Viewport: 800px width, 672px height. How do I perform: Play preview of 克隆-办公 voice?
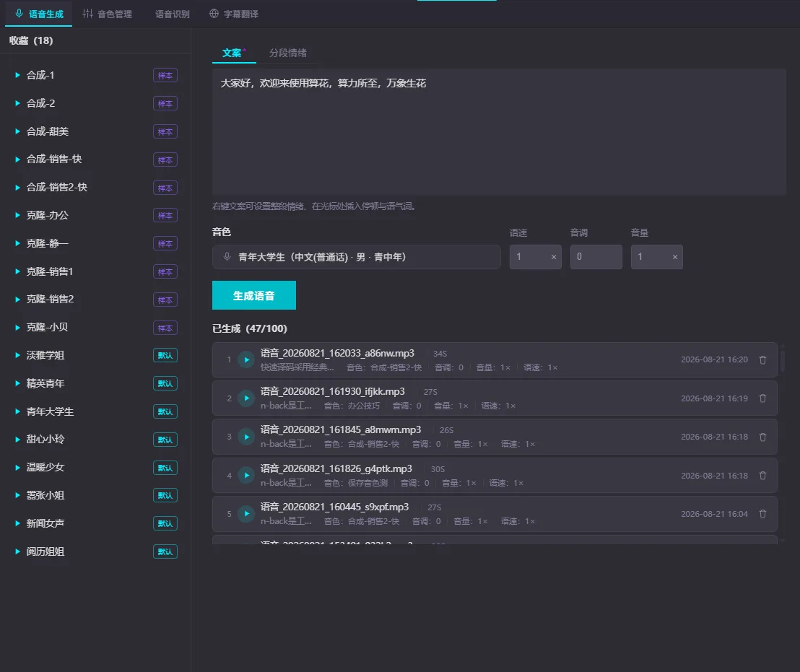tap(17, 216)
